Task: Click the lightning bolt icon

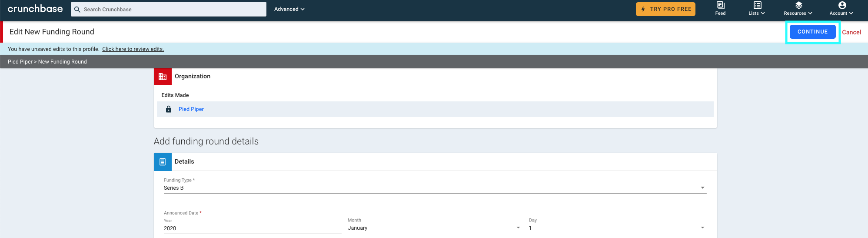Action: (x=643, y=9)
